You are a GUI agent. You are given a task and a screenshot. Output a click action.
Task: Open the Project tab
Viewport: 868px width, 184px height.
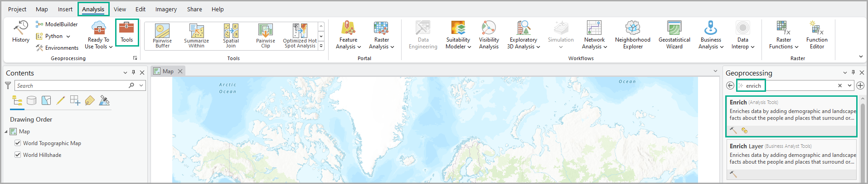click(17, 9)
